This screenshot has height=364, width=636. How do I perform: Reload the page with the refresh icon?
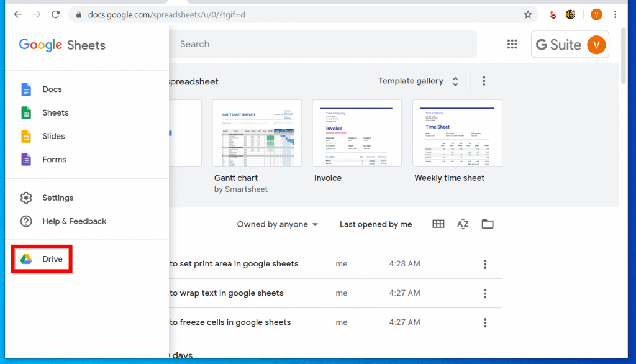[55, 15]
